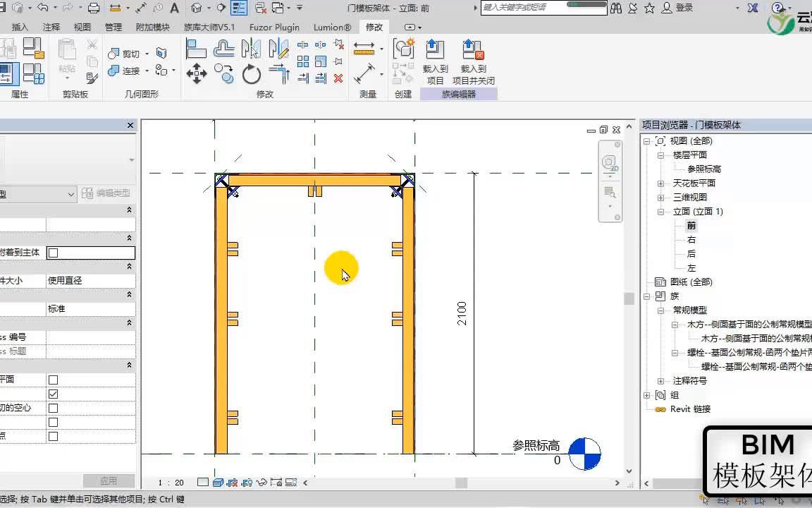Viewport: 812px width, 508px height.
Task: Uncheck the checked property checkbox
Action: pyautogui.click(x=53, y=394)
